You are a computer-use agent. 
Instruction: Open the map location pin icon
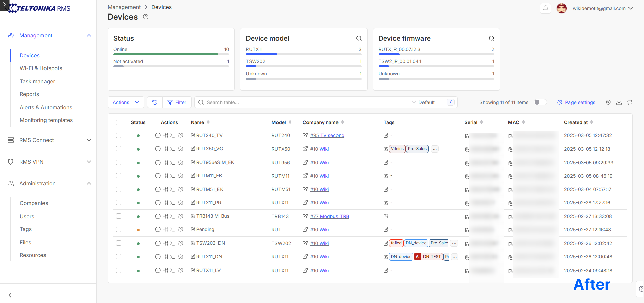(x=608, y=102)
